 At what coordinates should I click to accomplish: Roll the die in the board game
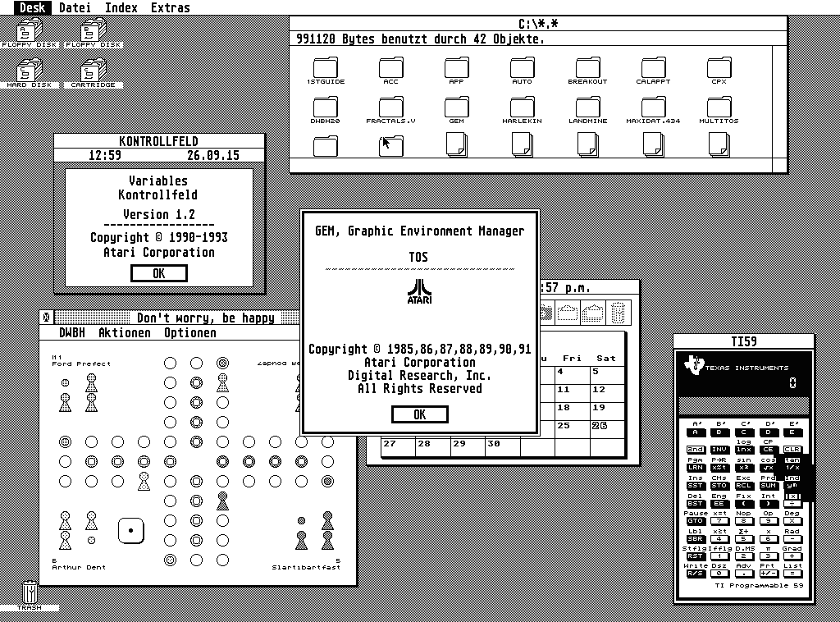point(131,531)
